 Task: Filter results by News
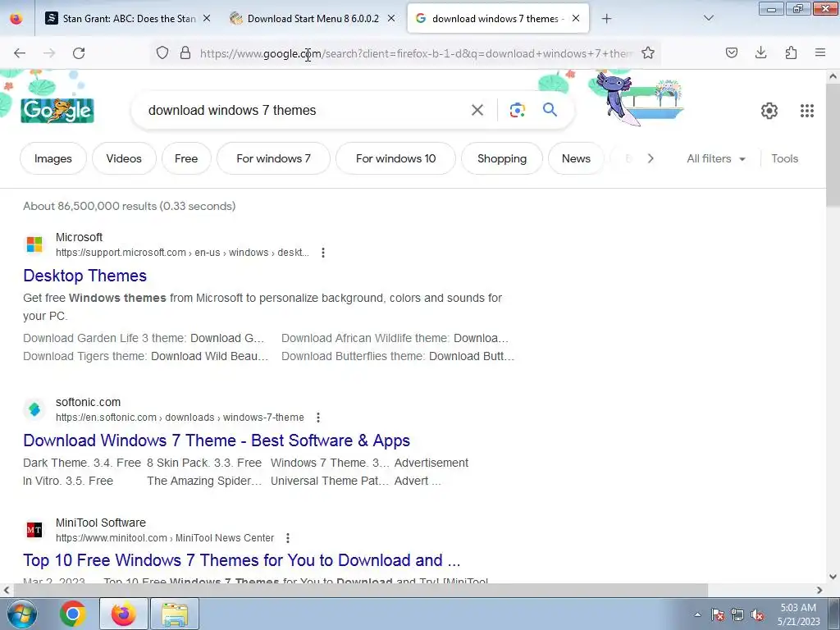click(x=576, y=158)
